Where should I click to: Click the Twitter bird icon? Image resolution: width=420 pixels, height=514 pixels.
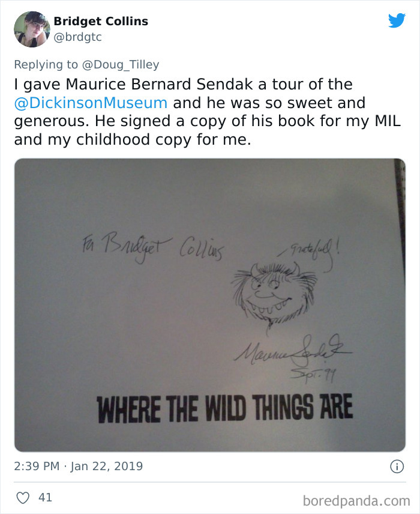point(397,21)
